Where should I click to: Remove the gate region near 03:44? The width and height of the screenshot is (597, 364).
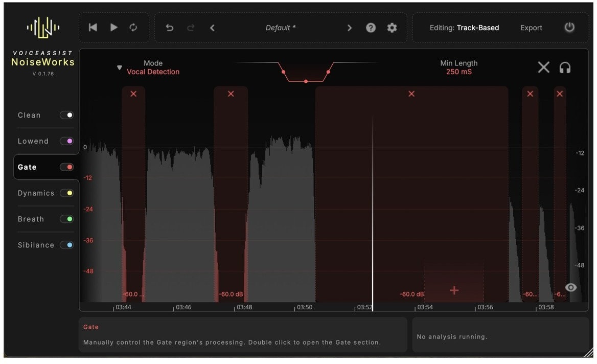click(133, 94)
